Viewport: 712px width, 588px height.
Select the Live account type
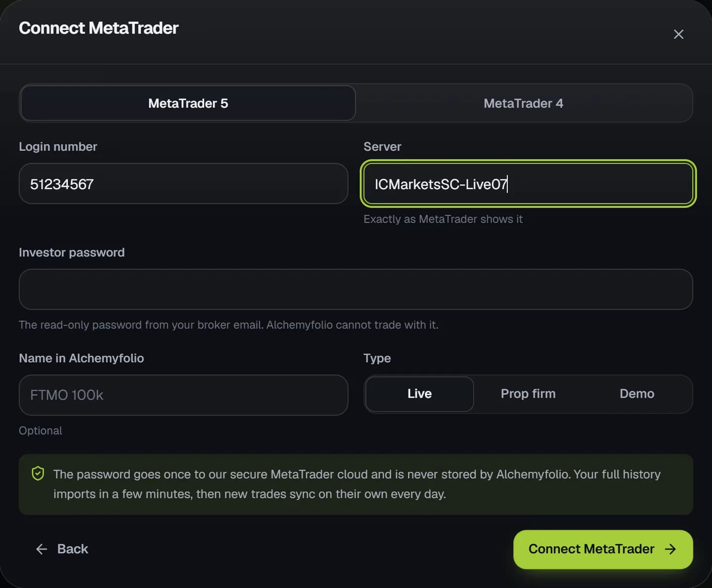(419, 394)
